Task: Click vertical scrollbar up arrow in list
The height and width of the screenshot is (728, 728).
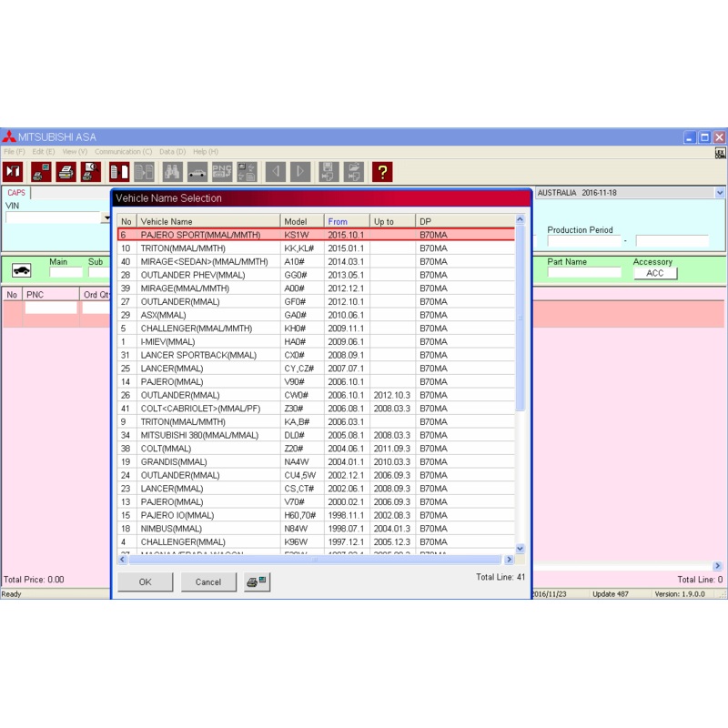Action: point(520,219)
